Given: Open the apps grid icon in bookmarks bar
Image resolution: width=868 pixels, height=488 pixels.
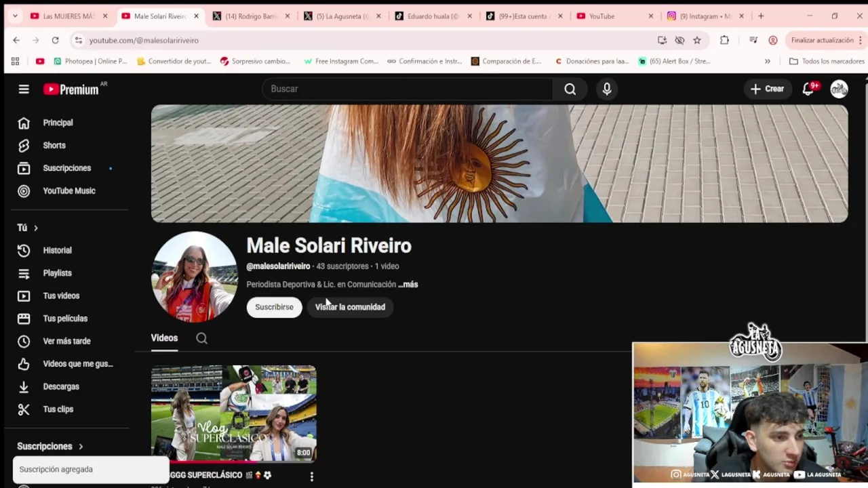Looking at the screenshot, I should (x=15, y=61).
